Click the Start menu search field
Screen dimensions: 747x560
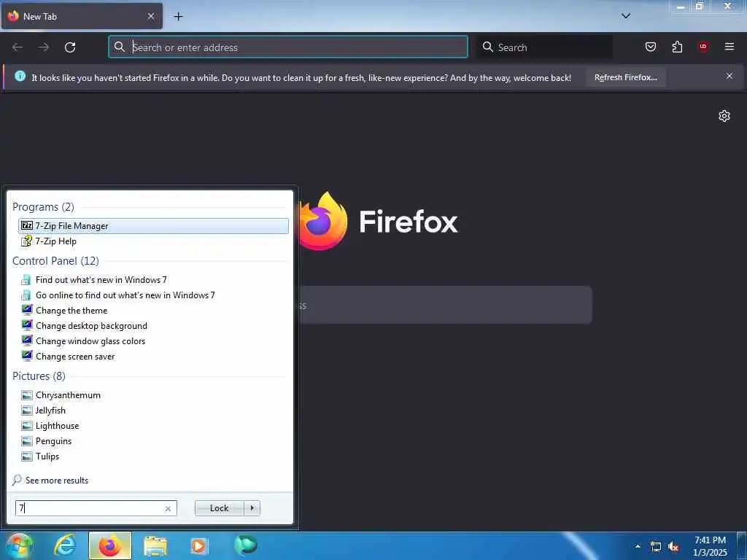96,508
